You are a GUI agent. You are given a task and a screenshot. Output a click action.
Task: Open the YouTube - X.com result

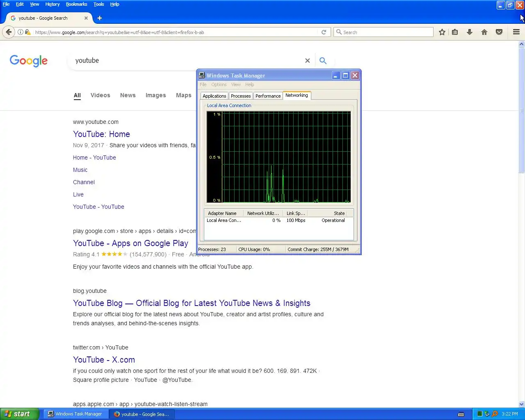pyautogui.click(x=104, y=360)
